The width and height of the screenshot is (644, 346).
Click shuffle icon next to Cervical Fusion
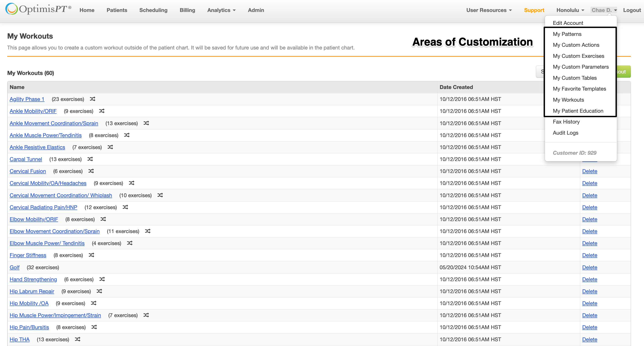[x=91, y=171]
